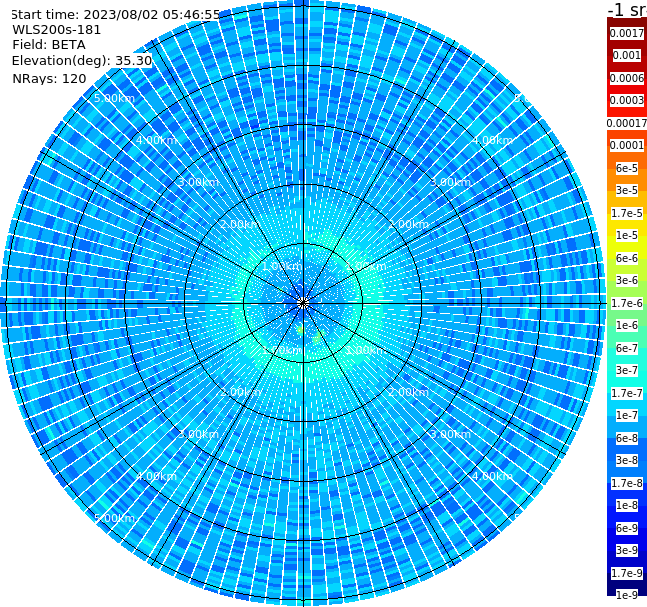Pick the 3e-8 colorbar label
647x607 pixels.
(627, 460)
